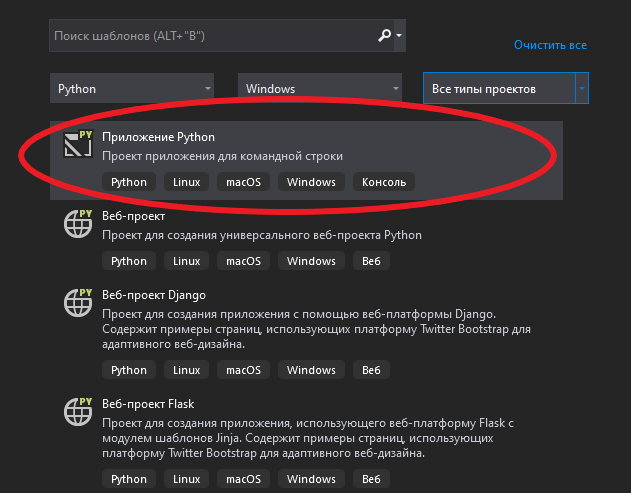Select the "Веб-проект" template title
631x493 pixels.
(x=134, y=216)
